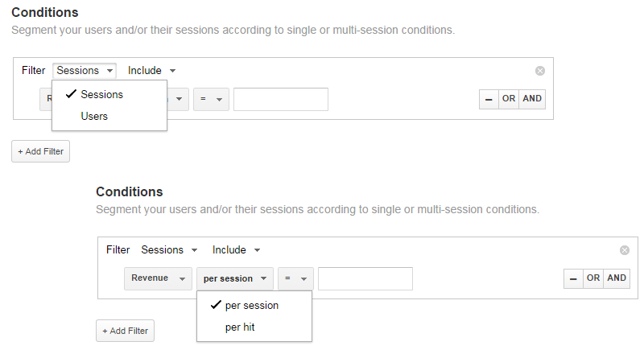Click the top + Add Filter button

click(x=40, y=151)
